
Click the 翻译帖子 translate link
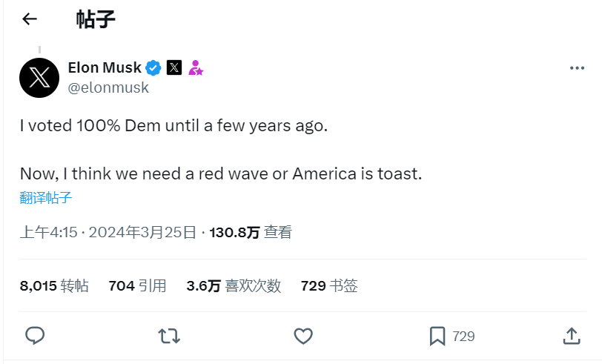pos(46,198)
